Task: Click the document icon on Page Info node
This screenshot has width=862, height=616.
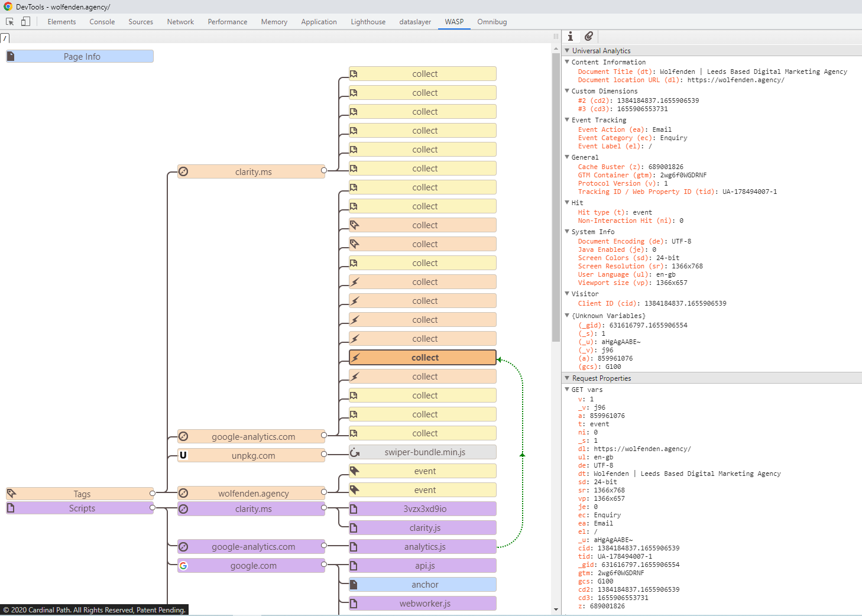Action: 11,56
